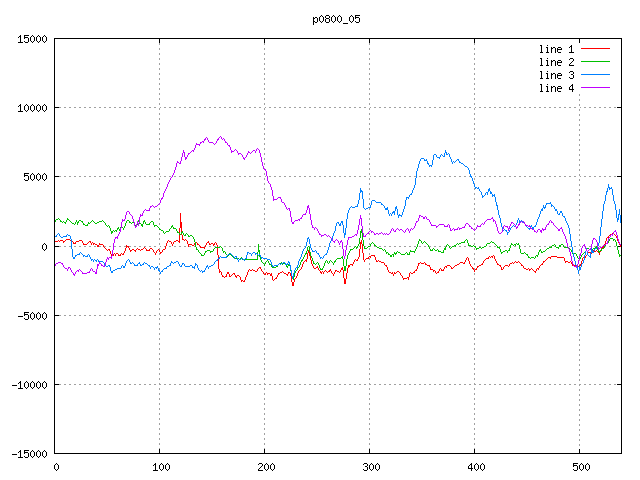Click the 200 x-axis tick label

[x=265, y=467]
